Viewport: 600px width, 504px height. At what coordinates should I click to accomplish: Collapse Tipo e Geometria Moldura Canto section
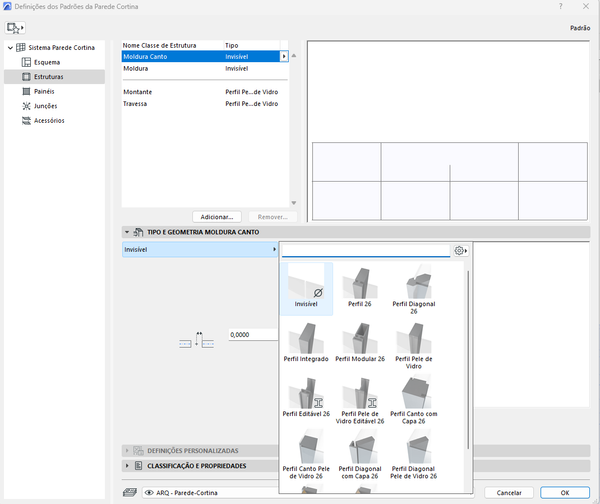pos(127,232)
